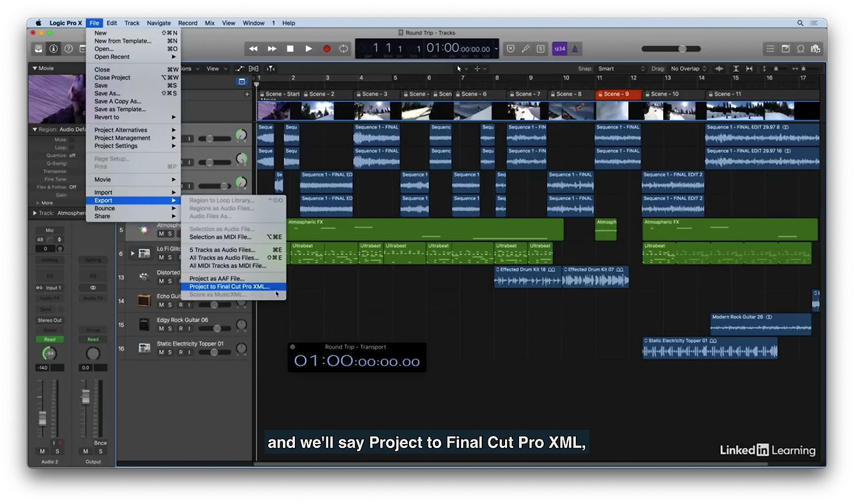Open the Snap Smart dropdown
854x504 pixels.
pos(622,69)
